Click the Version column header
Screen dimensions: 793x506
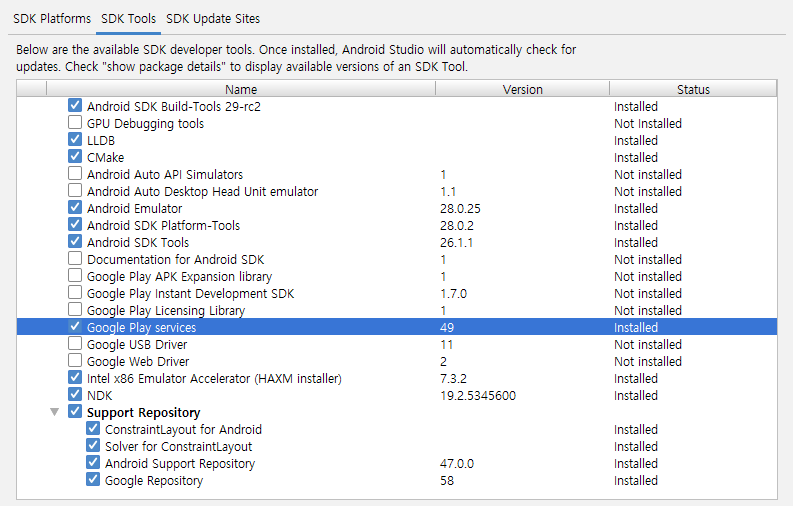click(522, 89)
